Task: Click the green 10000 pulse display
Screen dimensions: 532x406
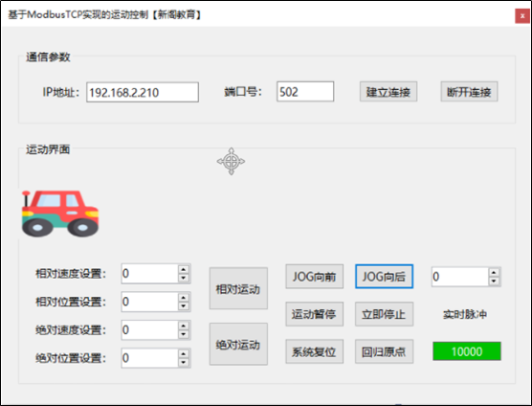Action: click(467, 351)
